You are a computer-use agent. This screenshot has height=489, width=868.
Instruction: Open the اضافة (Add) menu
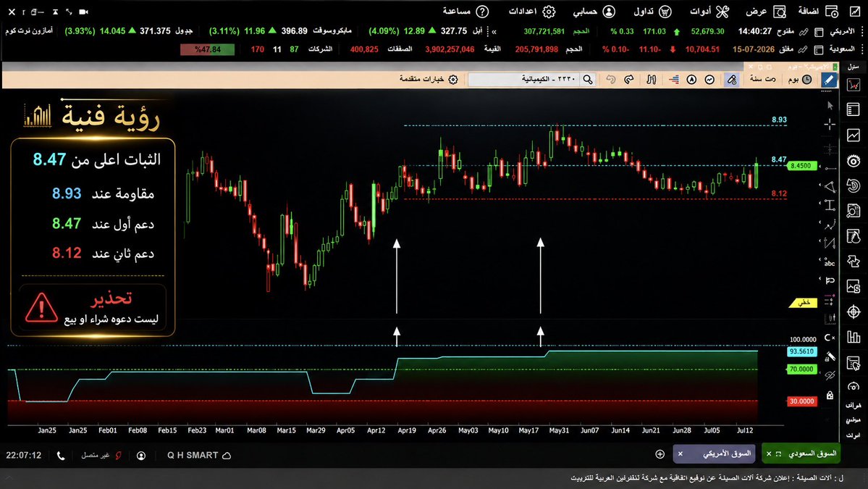818,12
